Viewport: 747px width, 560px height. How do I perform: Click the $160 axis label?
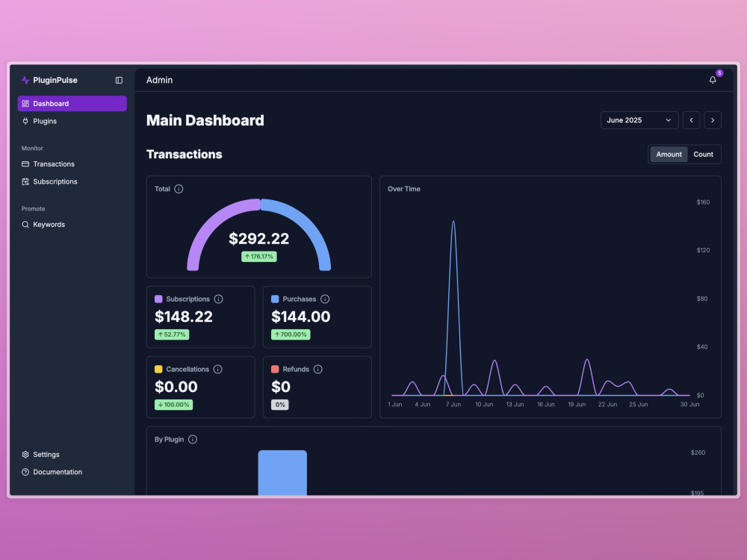click(x=703, y=202)
